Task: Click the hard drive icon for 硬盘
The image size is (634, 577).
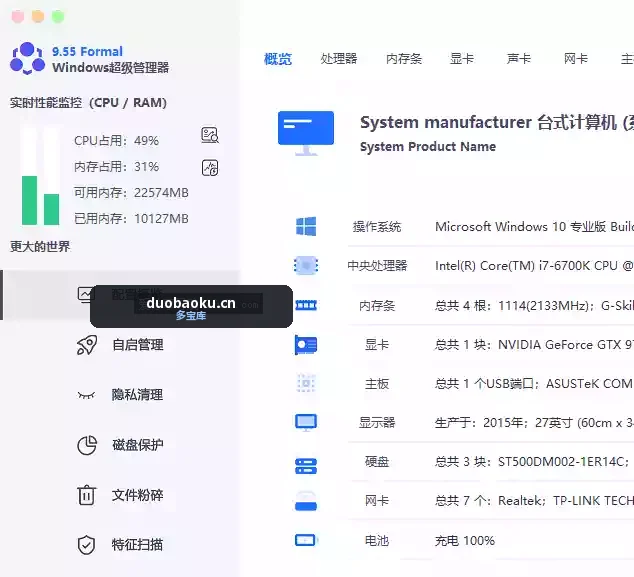Action: (x=306, y=466)
